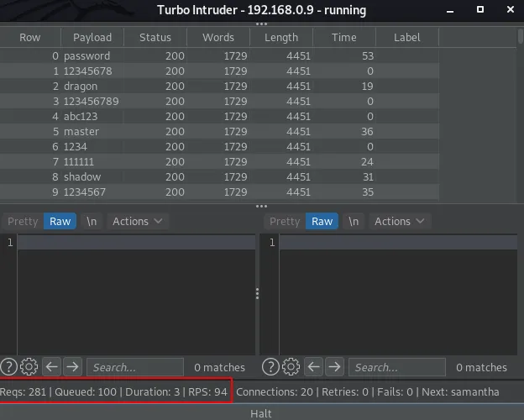The width and height of the screenshot is (524, 420).
Task: Sort results by the Label column
Action: click(x=406, y=38)
